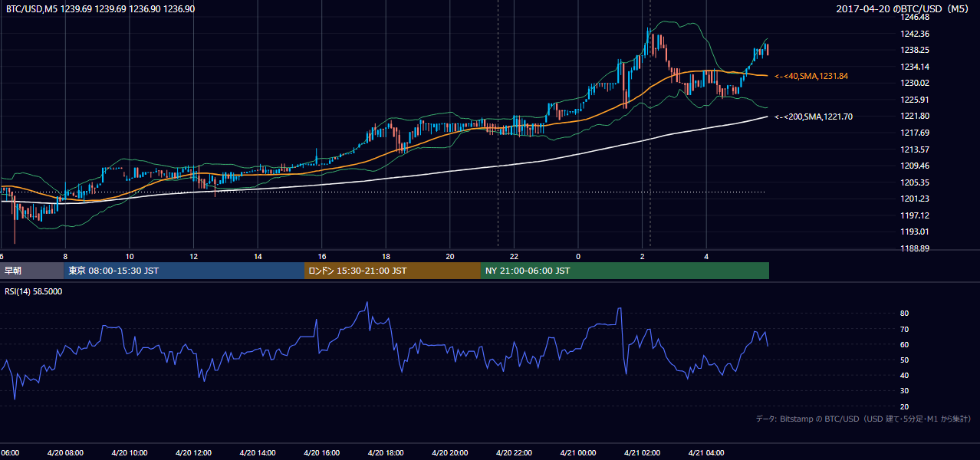Click RSI axis level 50
Screen dimensions: 980x460
point(904,360)
